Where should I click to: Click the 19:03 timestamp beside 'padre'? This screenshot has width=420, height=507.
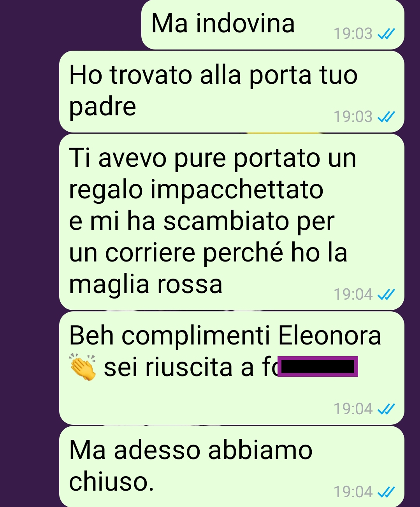353,117
